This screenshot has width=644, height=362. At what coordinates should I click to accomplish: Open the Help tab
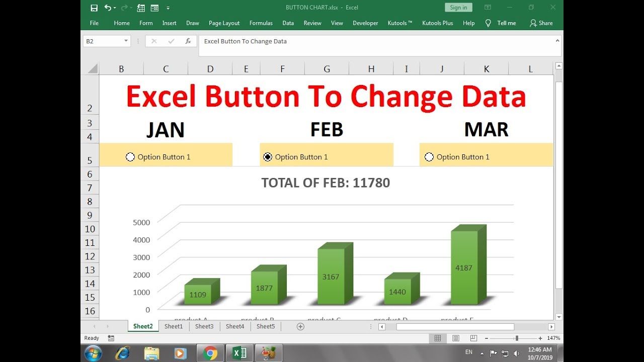(469, 23)
